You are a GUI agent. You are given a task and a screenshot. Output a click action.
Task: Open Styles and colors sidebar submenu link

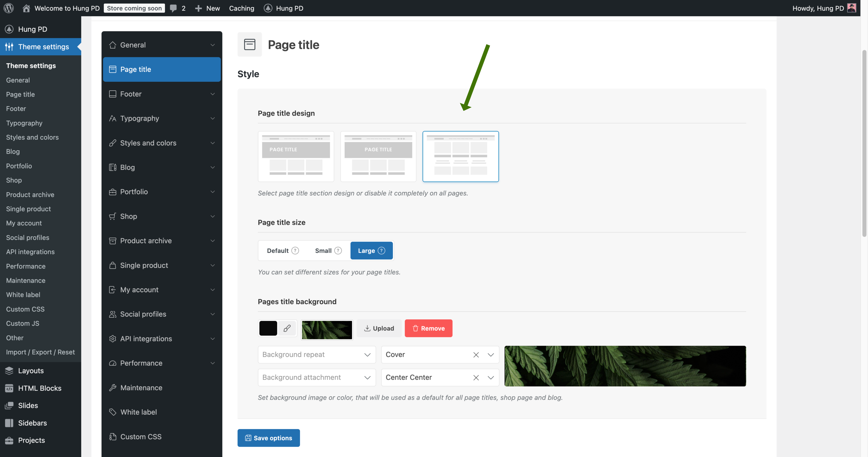[x=32, y=137]
